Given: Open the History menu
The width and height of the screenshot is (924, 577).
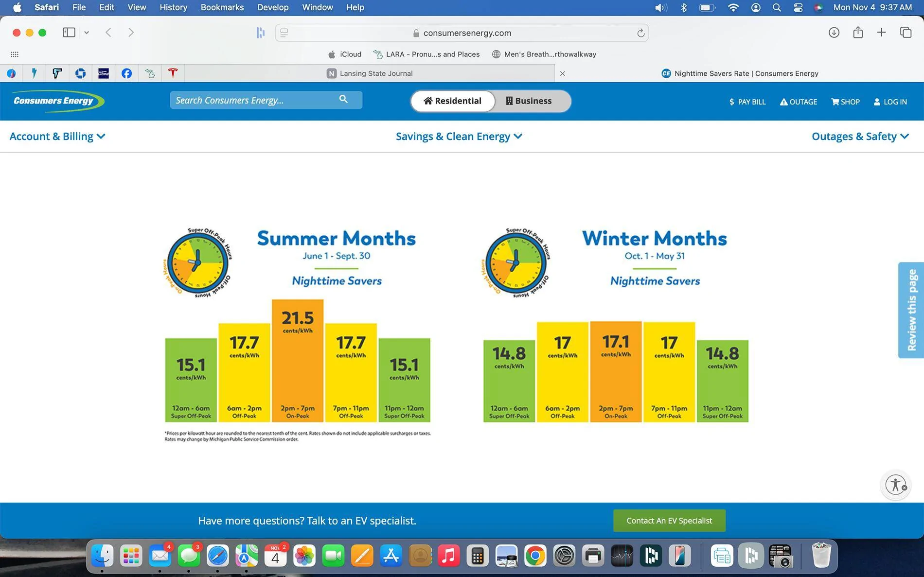Looking at the screenshot, I should 173,7.
